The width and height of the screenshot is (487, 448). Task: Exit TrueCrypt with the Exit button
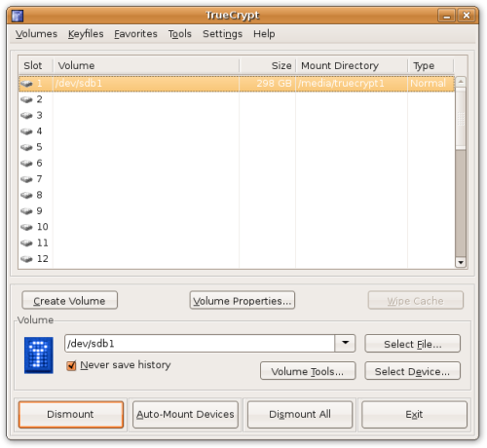[x=414, y=414]
